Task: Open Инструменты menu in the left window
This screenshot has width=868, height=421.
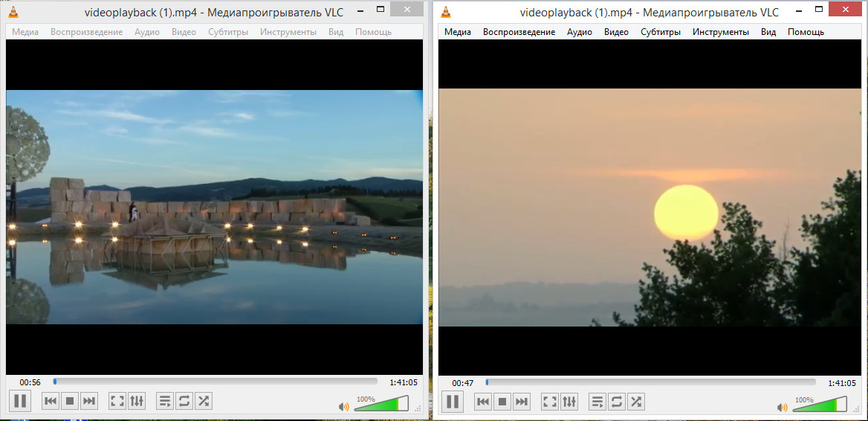Action: pyautogui.click(x=288, y=32)
